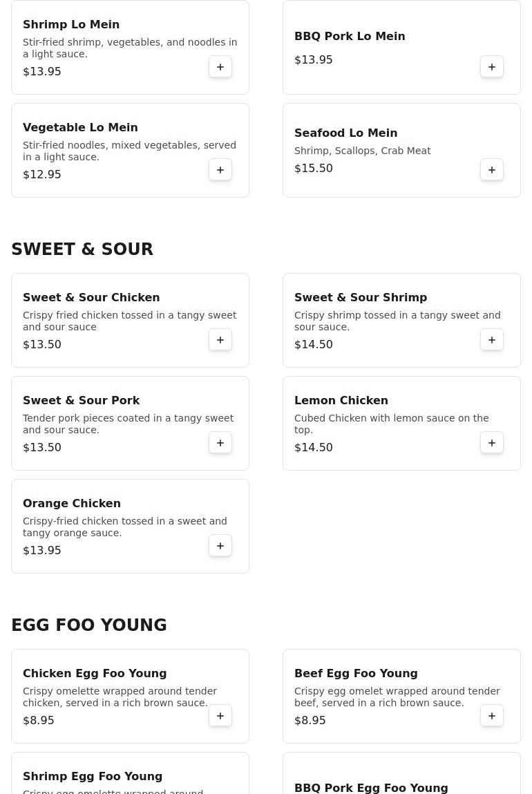Click the EGG FOO YOUNG section heading
The height and width of the screenshot is (794, 532).
(x=89, y=625)
